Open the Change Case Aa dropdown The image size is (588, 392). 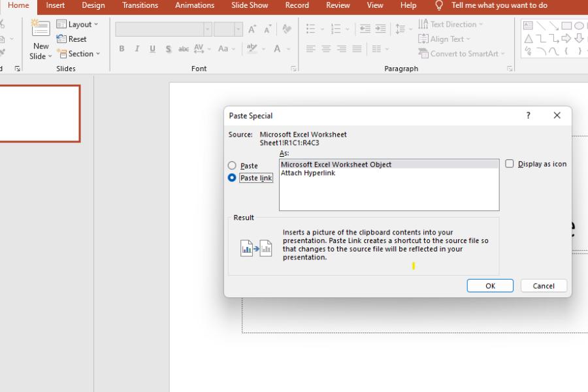tap(227, 49)
